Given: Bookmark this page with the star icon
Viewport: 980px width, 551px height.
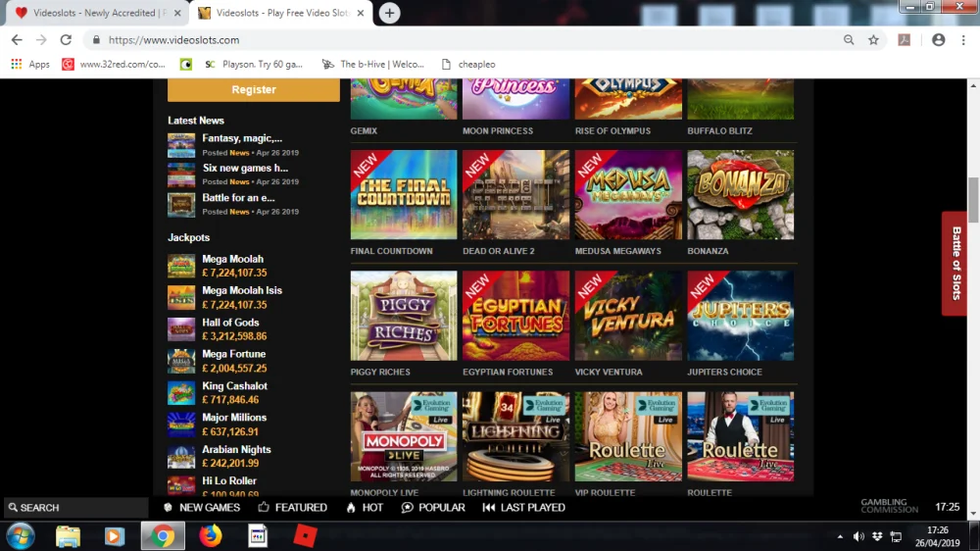Looking at the screenshot, I should click(x=874, y=40).
